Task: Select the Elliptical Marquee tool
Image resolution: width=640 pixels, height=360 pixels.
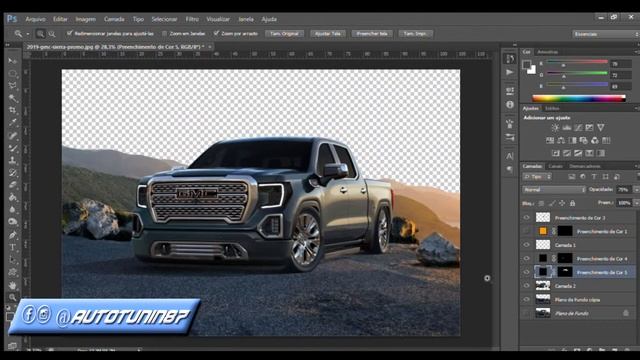Action: click(x=13, y=73)
